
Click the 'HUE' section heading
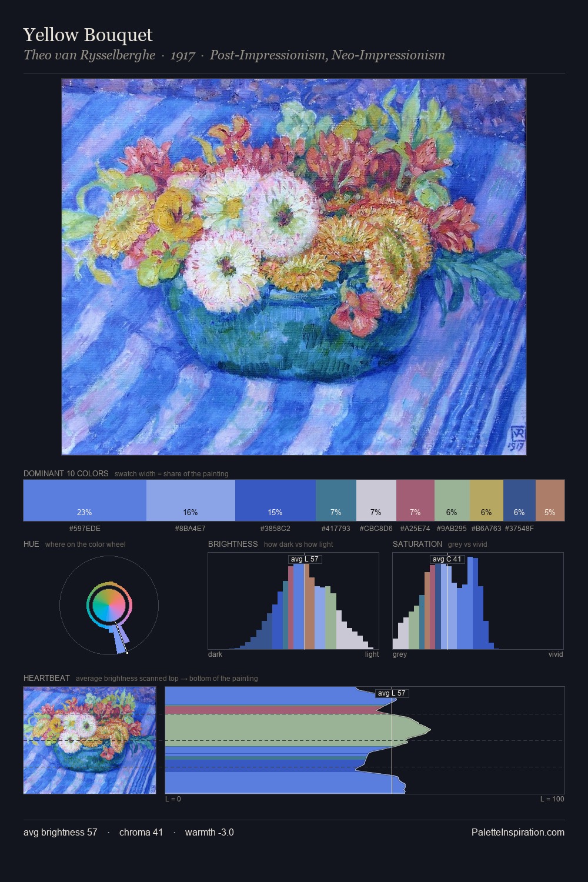[x=31, y=544]
